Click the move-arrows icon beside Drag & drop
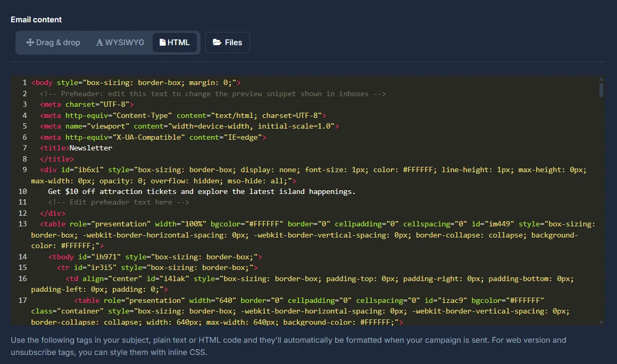Image resolution: width=617 pixels, height=364 pixels. (x=30, y=42)
